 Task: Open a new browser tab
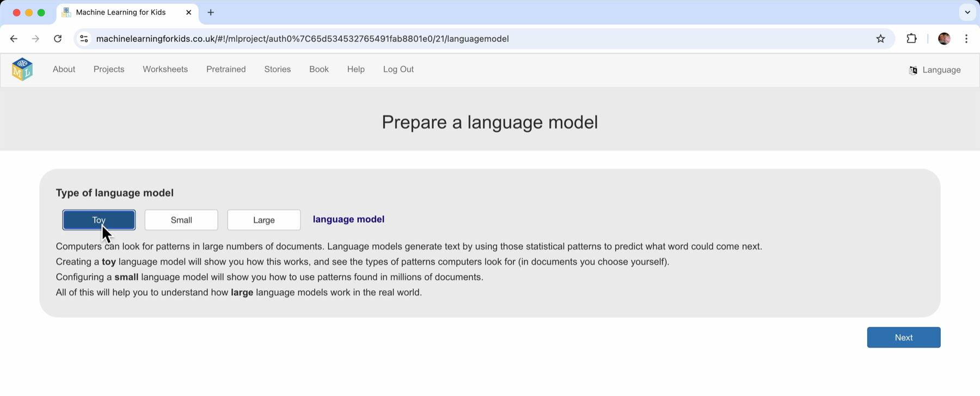(x=211, y=13)
